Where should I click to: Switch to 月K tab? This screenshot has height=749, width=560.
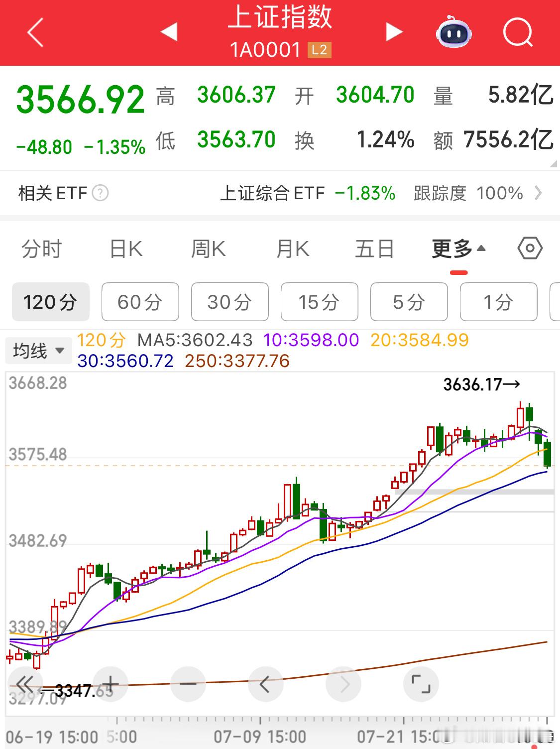click(293, 248)
